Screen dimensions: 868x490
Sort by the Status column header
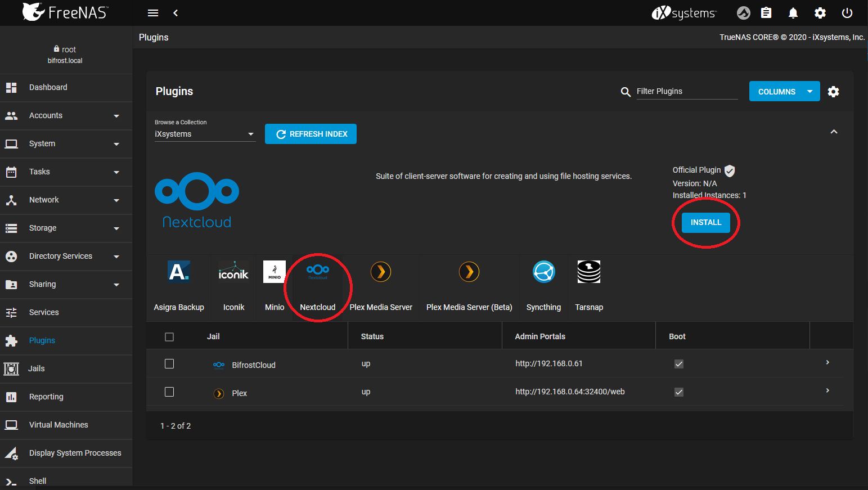pyautogui.click(x=372, y=337)
